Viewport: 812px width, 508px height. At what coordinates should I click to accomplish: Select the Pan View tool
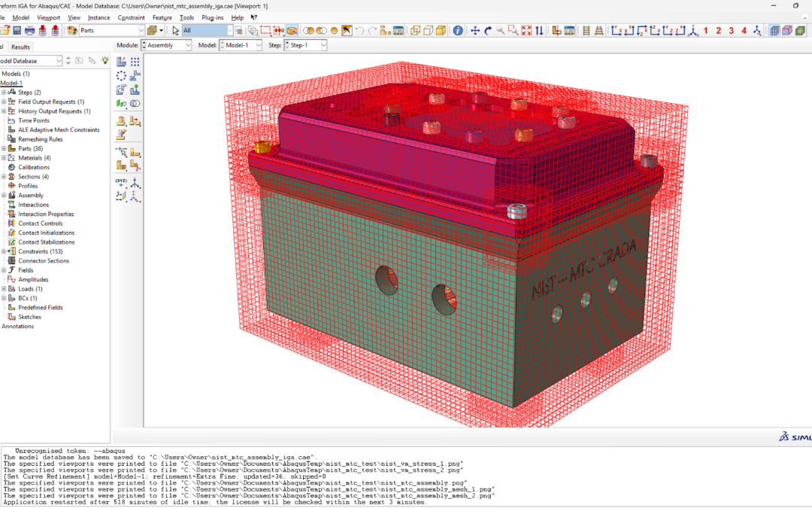point(475,31)
